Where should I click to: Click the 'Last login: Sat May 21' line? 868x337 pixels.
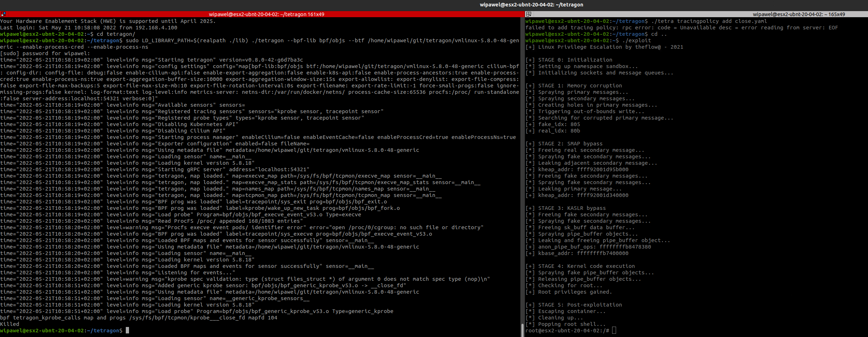[x=89, y=28]
